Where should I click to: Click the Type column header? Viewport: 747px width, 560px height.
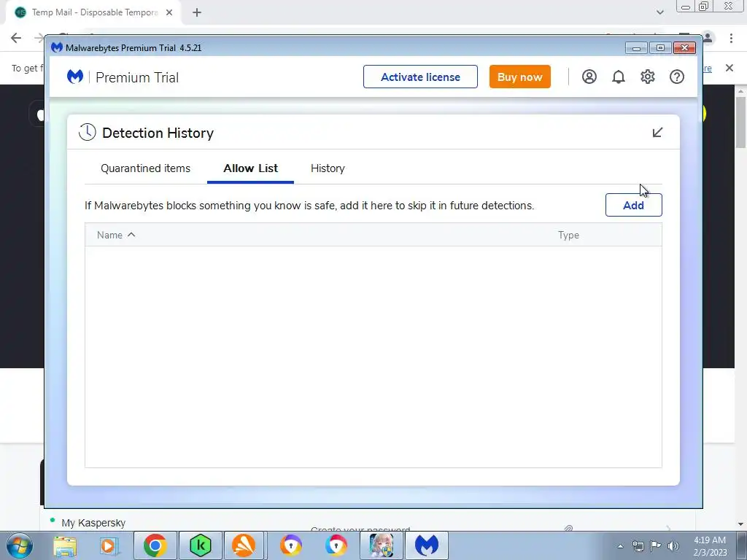point(568,235)
